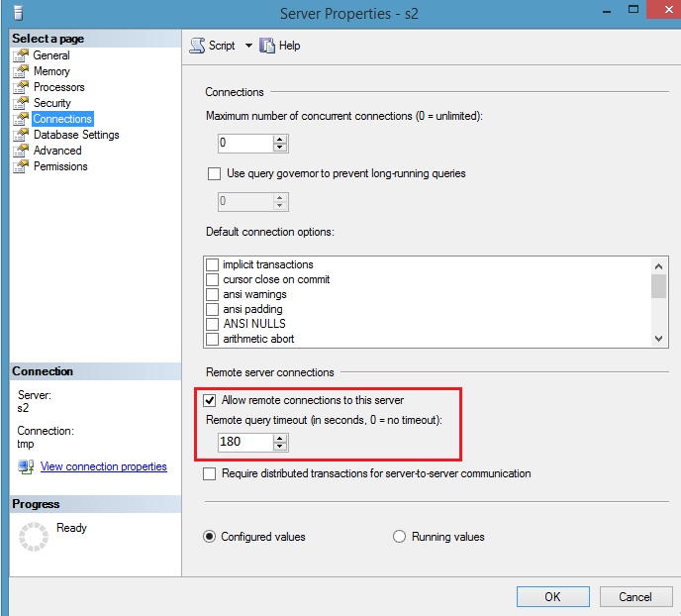Viewport: 681px width, 616px height.
Task: Click the Database Settings page icon
Action: click(21, 135)
